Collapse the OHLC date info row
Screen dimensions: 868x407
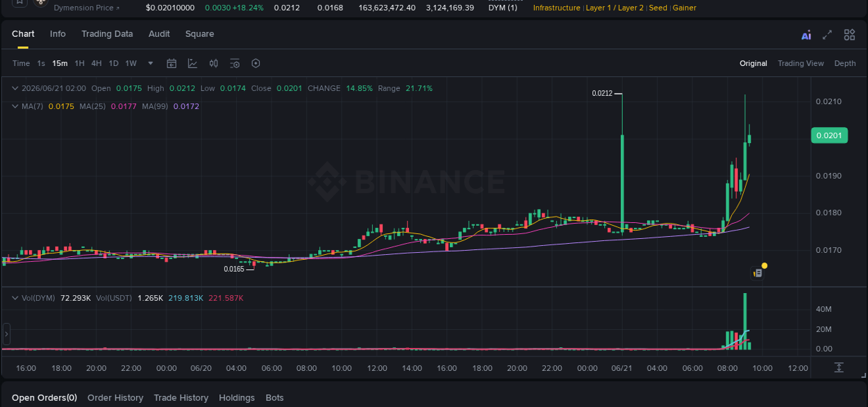(x=15, y=88)
